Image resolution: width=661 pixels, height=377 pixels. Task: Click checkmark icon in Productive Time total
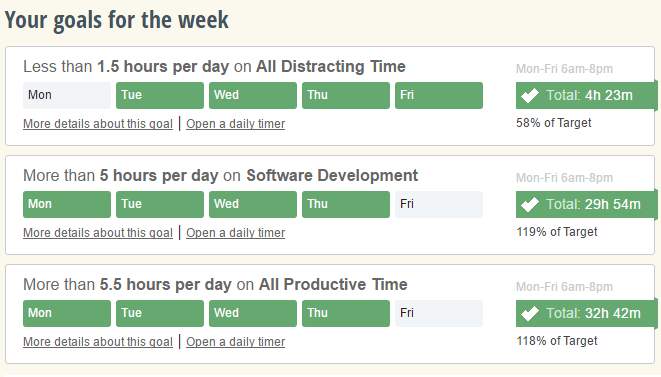[529, 313]
